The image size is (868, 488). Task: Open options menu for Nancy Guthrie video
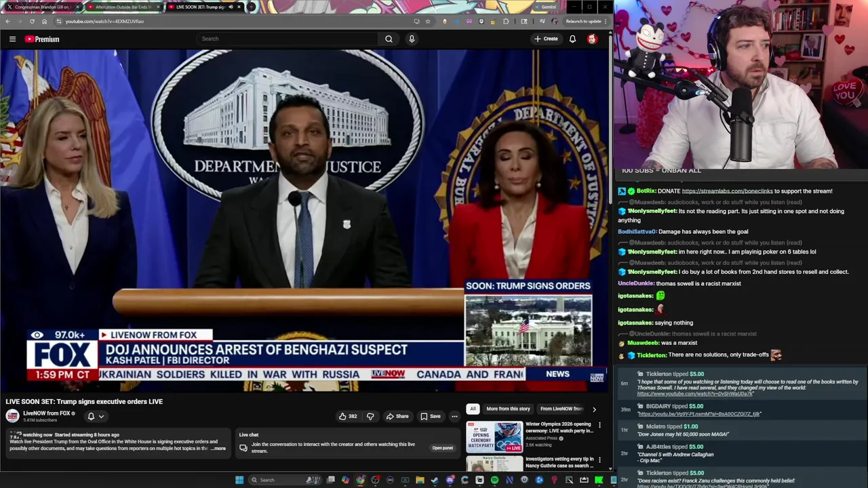pyautogui.click(x=599, y=459)
